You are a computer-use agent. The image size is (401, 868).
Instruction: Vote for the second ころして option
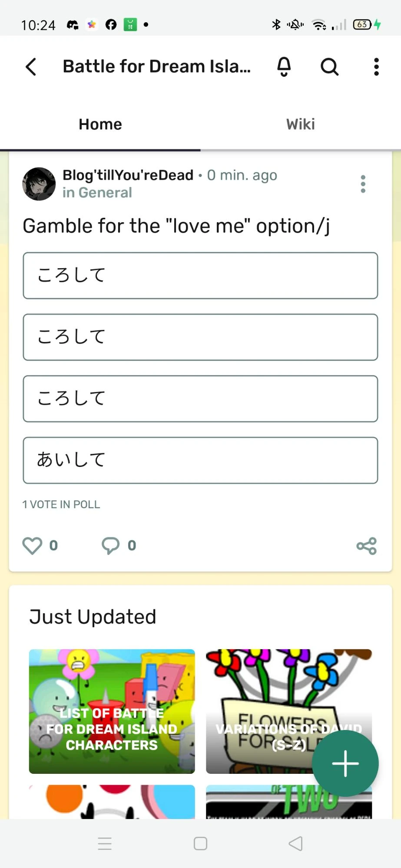(x=200, y=337)
